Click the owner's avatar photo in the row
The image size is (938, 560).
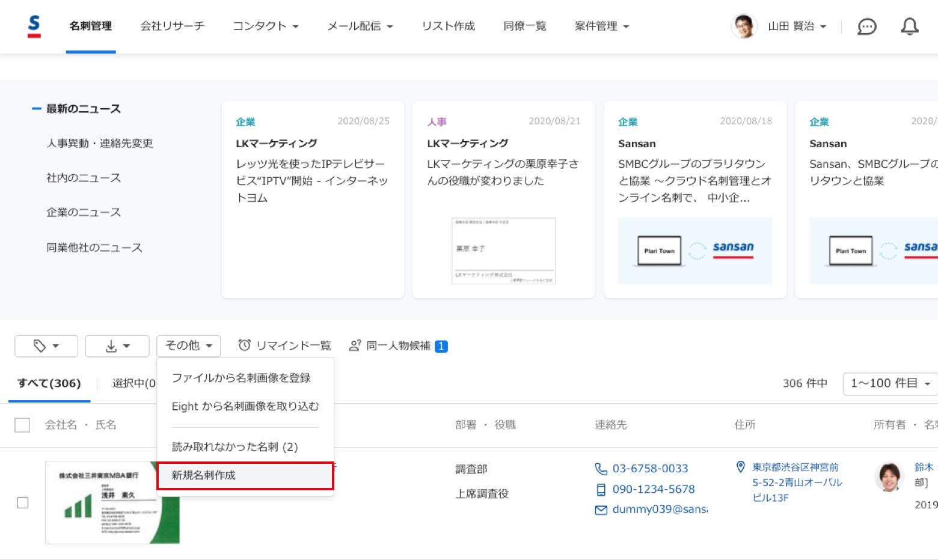(889, 477)
